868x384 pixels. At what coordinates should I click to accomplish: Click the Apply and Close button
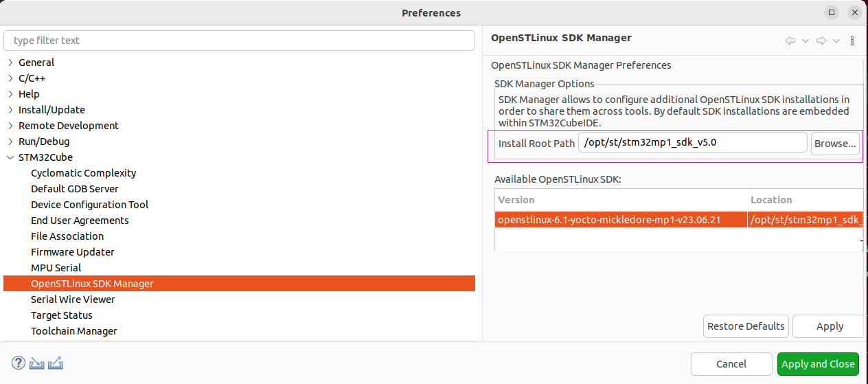point(819,364)
